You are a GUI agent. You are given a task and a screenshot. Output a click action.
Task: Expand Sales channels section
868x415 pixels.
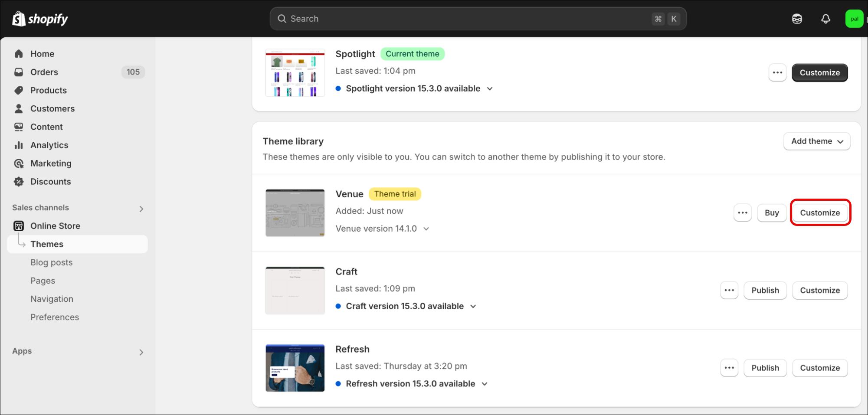coord(141,209)
